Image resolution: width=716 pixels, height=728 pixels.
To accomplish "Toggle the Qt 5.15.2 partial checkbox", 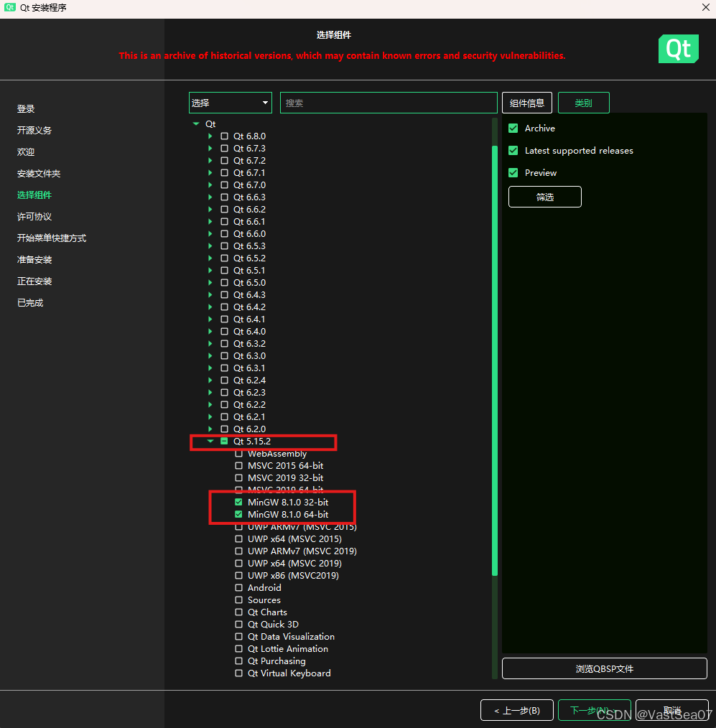I will pos(224,441).
